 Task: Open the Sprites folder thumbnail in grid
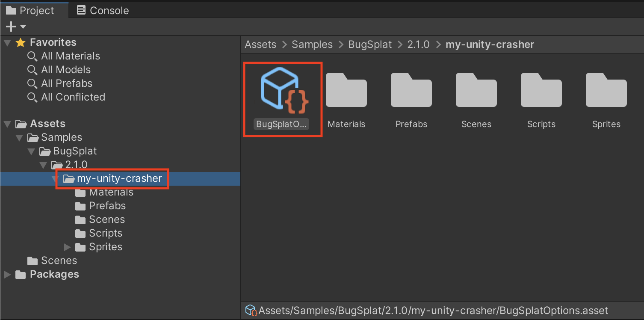[x=606, y=91]
